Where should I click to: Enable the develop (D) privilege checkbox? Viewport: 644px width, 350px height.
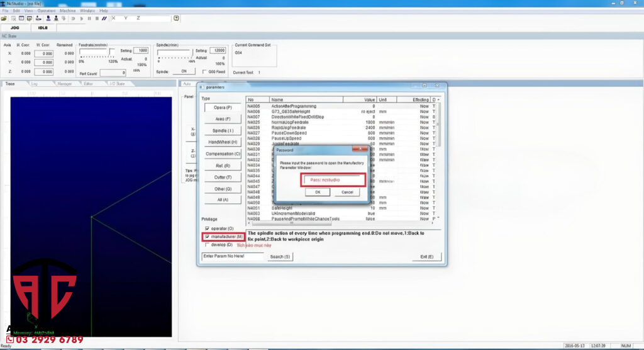click(x=208, y=244)
